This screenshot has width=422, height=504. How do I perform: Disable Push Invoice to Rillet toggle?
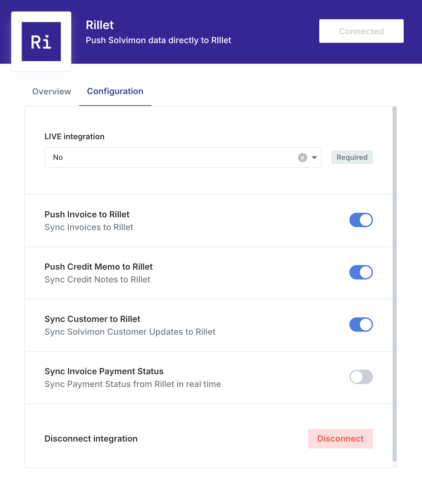pyautogui.click(x=361, y=220)
